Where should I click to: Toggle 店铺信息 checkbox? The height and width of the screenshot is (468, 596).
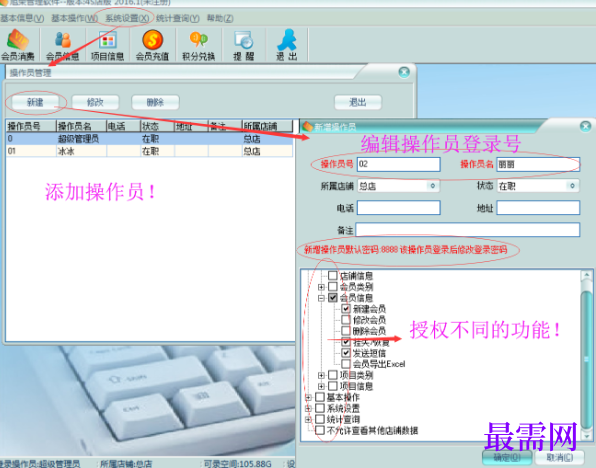[333, 275]
